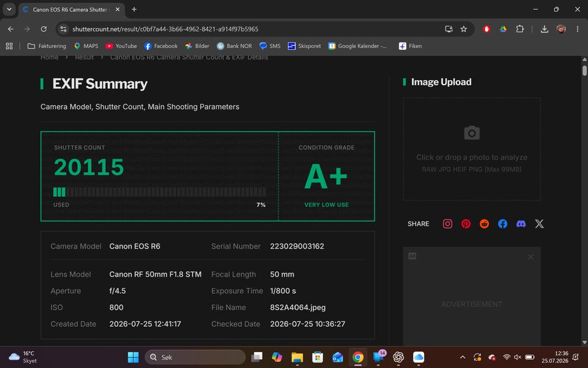Screen dimensions: 588x368
Task: Open the YouTube bookmark
Action: tap(121, 46)
